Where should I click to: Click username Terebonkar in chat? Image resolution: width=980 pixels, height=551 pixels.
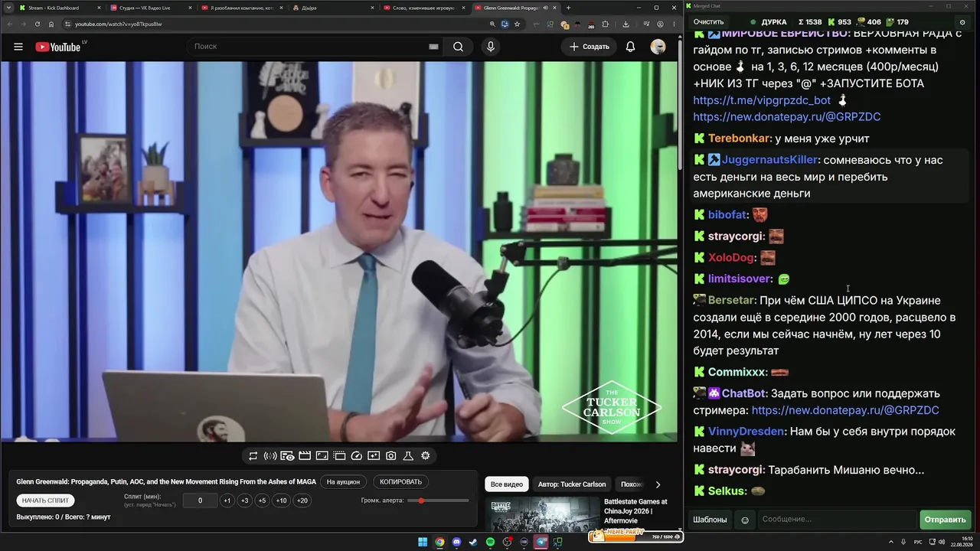coord(739,139)
